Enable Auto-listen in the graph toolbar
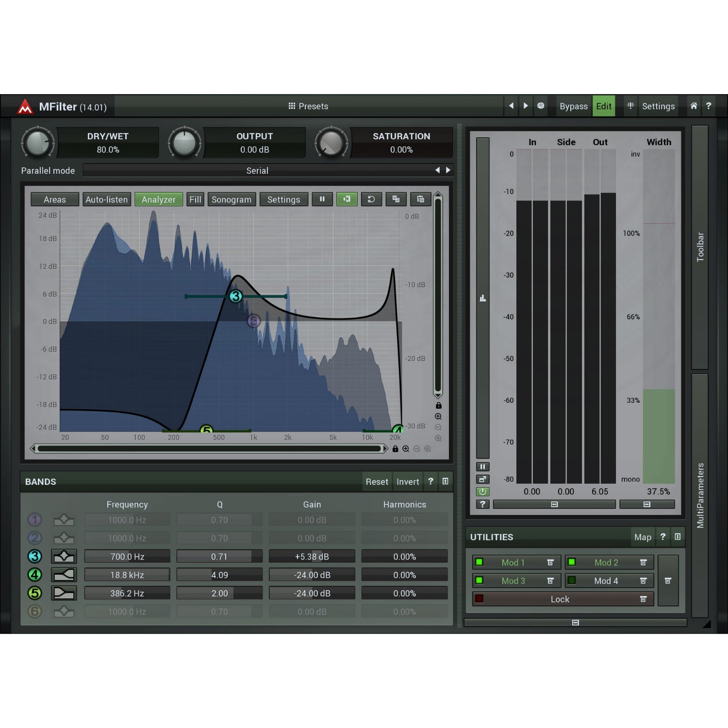This screenshot has height=728, width=728. tap(107, 199)
